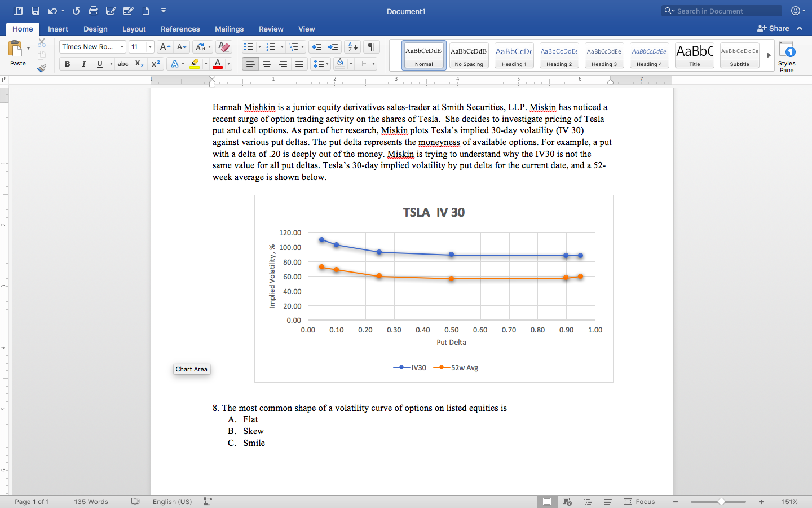Viewport: 812px width, 508px height.
Task: Switch to Web Layout view icon
Action: tap(567, 501)
